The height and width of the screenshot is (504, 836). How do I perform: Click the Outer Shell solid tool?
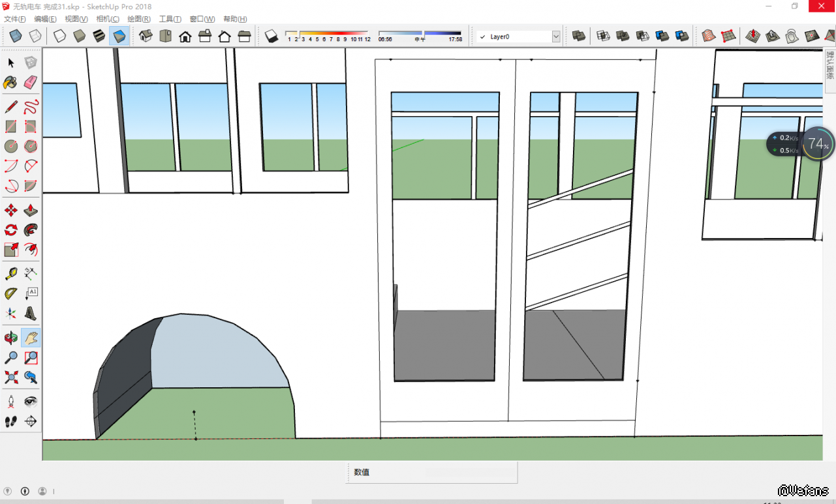tap(579, 36)
